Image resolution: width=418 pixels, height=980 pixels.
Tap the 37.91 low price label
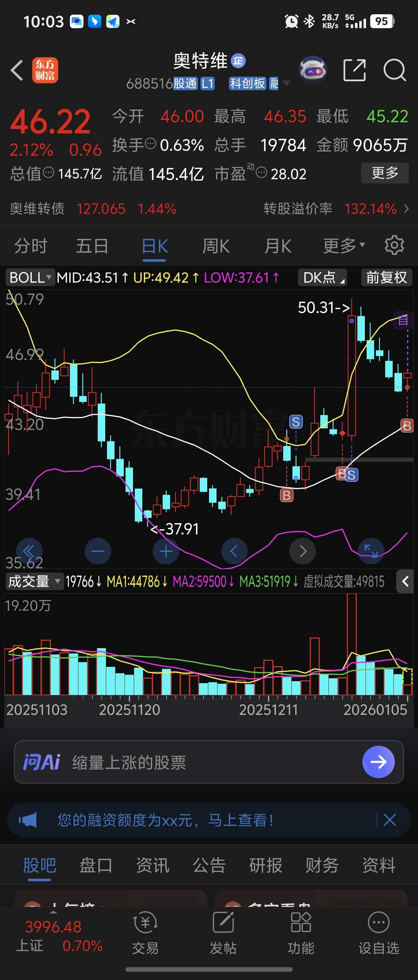click(174, 529)
